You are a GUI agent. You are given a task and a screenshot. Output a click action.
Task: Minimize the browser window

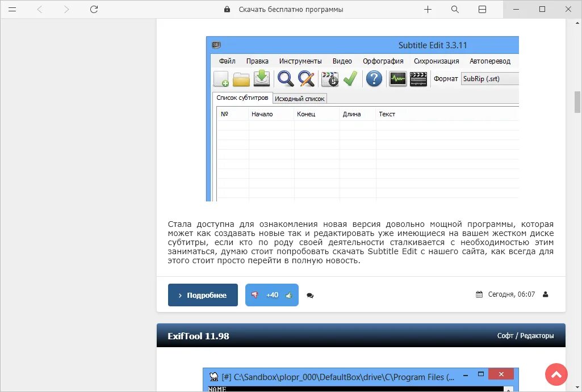point(516,9)
